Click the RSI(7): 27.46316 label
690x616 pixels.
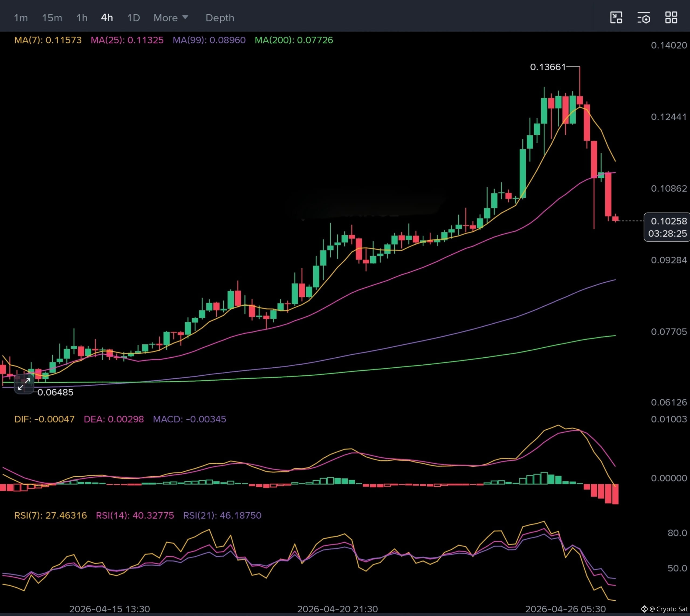pyautogui.click(x=50, y=515)
